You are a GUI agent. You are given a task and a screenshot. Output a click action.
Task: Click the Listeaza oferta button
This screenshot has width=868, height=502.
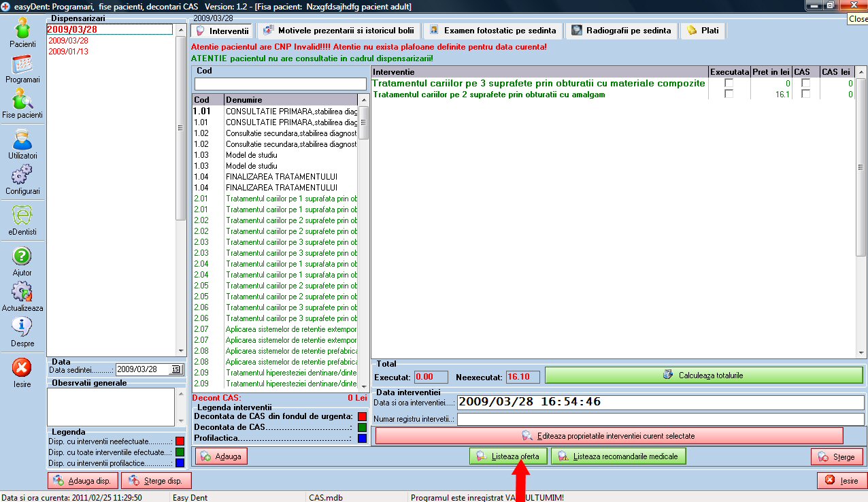[507, 456]
